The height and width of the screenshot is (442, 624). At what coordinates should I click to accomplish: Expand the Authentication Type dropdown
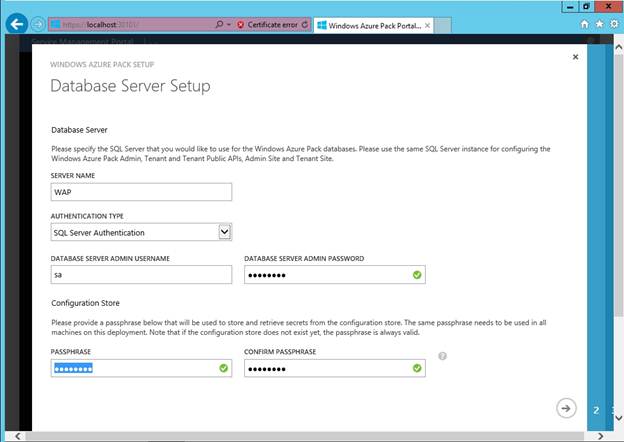pos(224,232)
